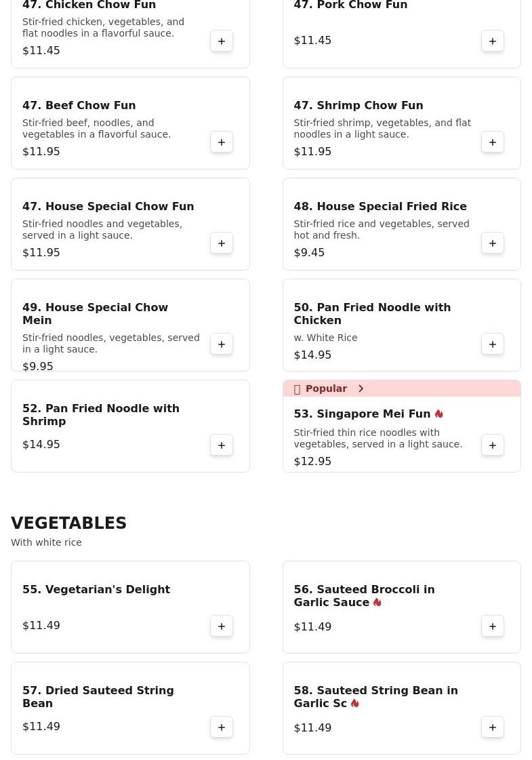Add Singapore Mei Fun to cart
Image resolution: width=532 pixels, height=760 pixels.
pyautogui.click(x=493, y=445)
